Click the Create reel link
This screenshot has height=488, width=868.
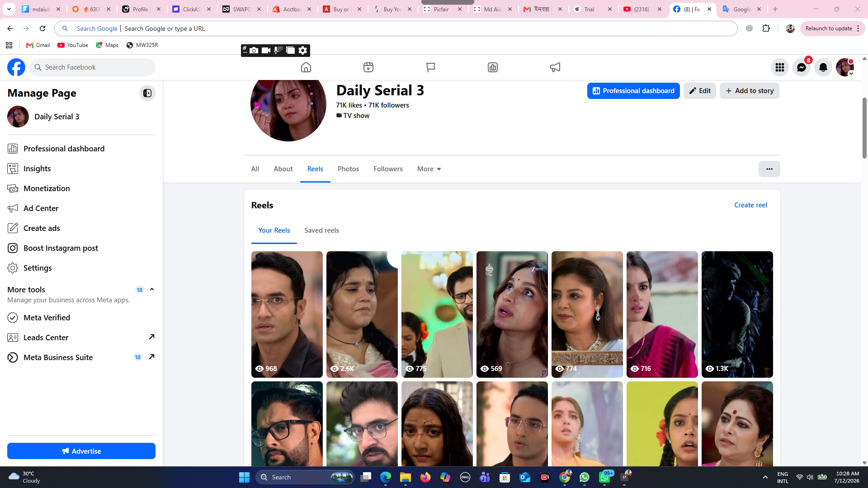coord(750,205)
